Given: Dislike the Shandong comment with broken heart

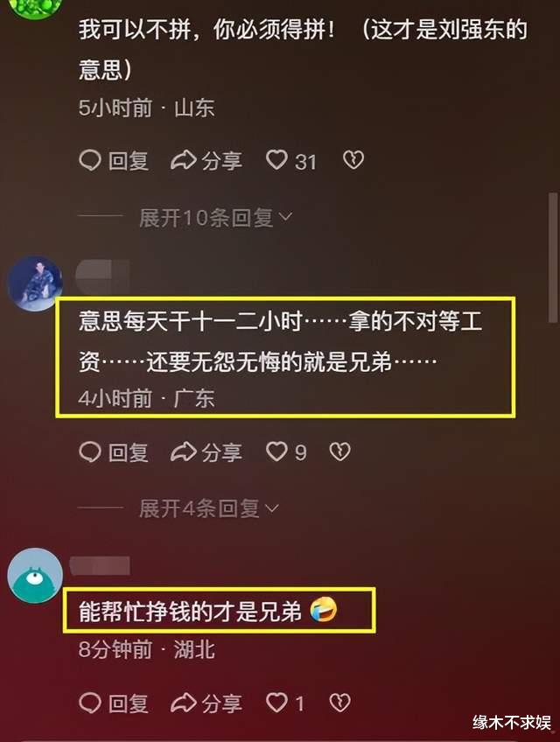Looking at the screenshot, I should [x=353, y=160].
